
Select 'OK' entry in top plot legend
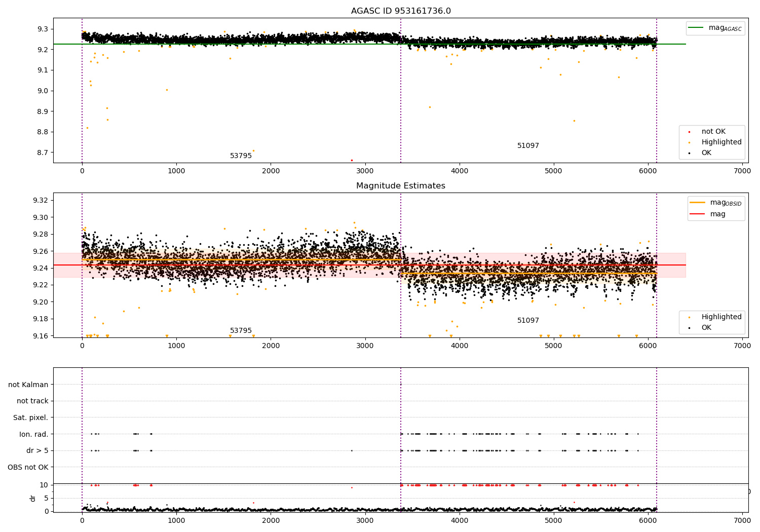[x=706, y=153]
